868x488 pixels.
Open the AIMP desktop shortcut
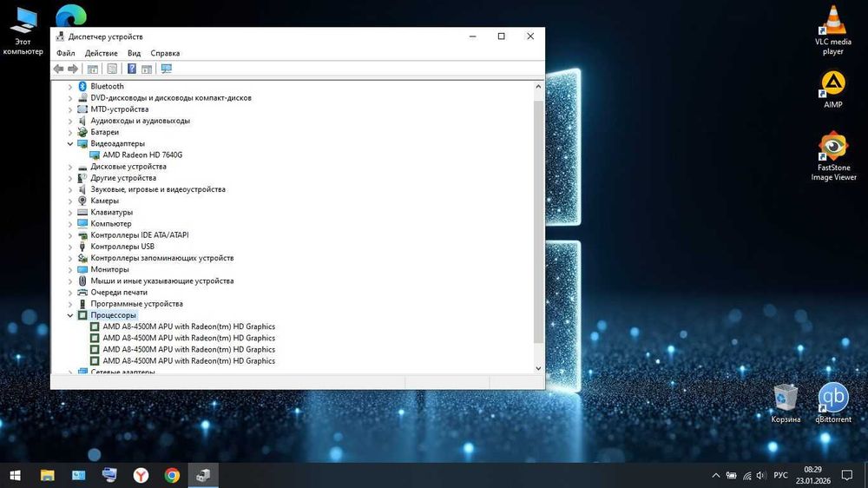[832, 89]
